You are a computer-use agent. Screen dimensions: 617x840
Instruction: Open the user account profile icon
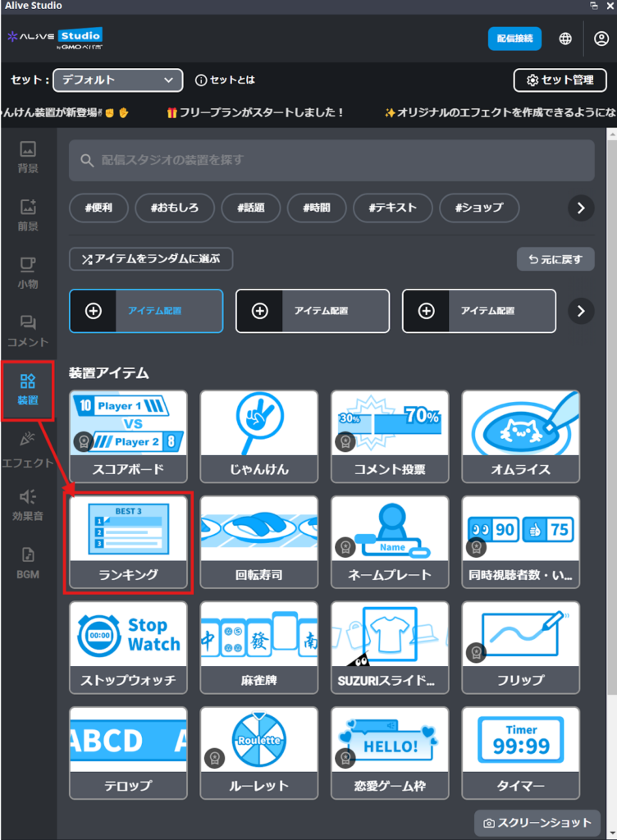pyautogui.click(x=601, y=39)
